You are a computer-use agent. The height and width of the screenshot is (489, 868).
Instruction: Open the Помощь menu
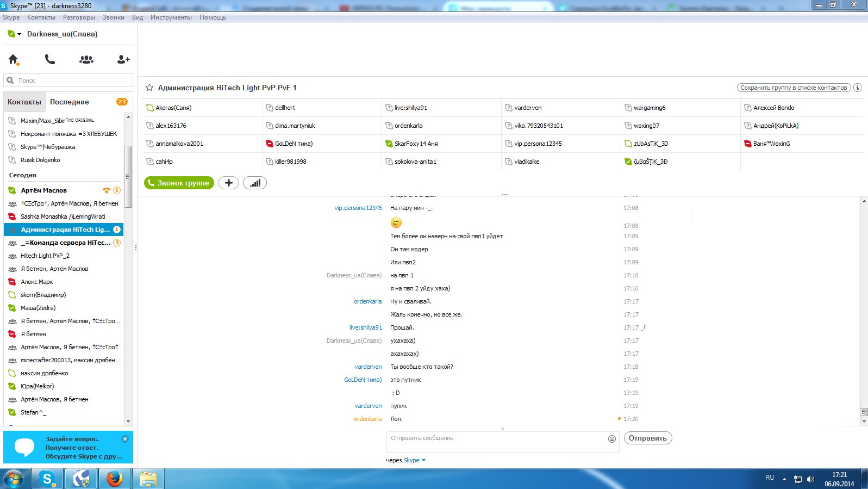[x=213, y=17]
